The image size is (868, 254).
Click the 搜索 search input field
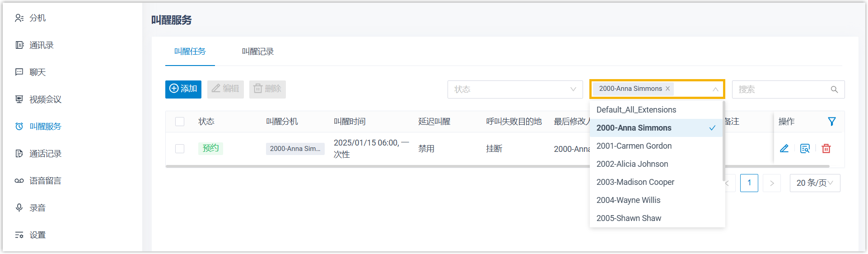click(x=781, y=89)
